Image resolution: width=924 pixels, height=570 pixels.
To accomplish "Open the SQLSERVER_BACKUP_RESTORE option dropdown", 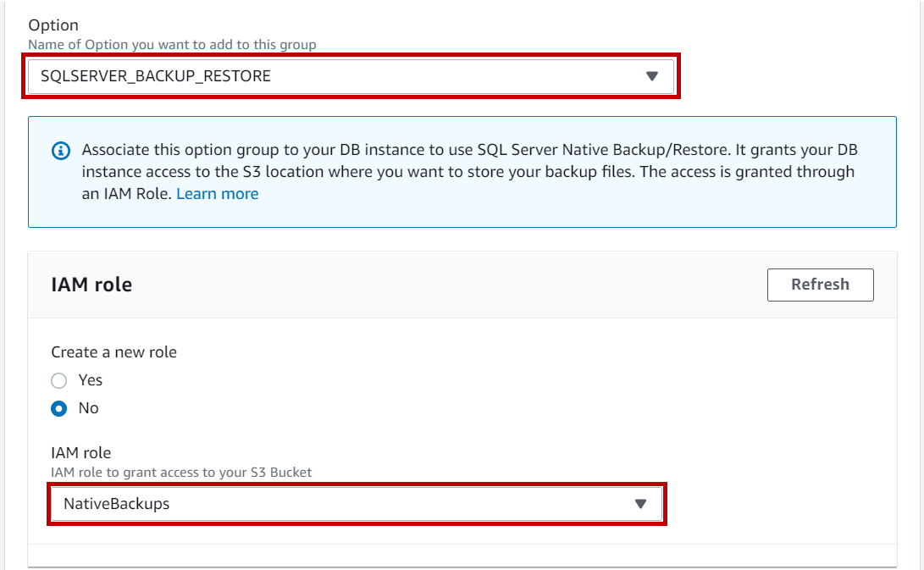I will pos(351,76).
